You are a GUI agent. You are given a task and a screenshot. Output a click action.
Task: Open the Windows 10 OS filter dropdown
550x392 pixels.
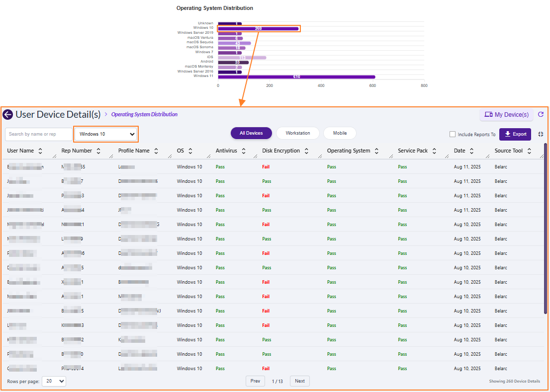(106, 134)
